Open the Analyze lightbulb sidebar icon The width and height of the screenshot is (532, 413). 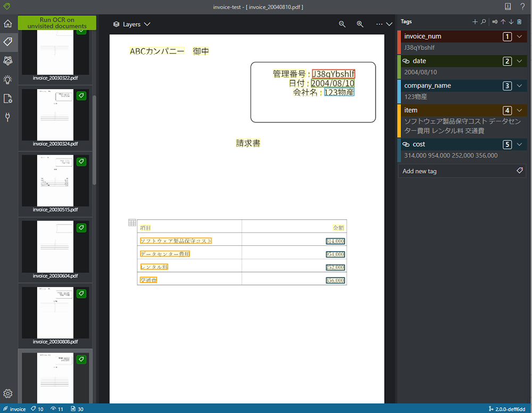click(x=8, y=80)
